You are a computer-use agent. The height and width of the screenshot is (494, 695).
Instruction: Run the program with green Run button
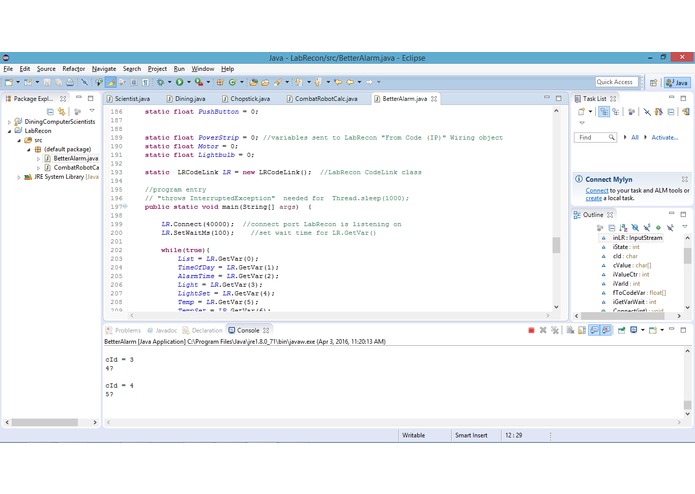click(x=180, y=82)
